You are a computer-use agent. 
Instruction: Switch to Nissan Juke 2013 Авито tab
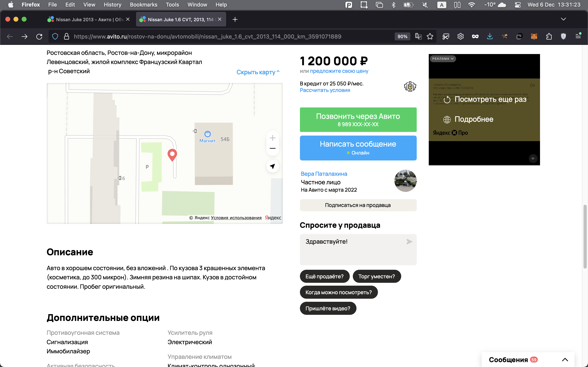point(89,19)
